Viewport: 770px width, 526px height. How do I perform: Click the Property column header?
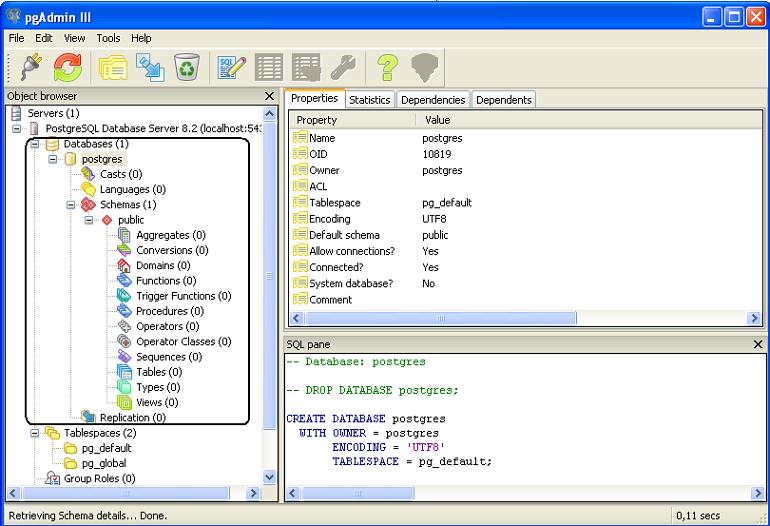pos(353,120)
